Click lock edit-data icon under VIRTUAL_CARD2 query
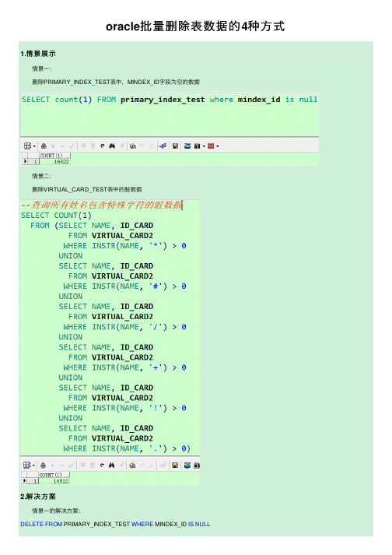 [43, 465]
